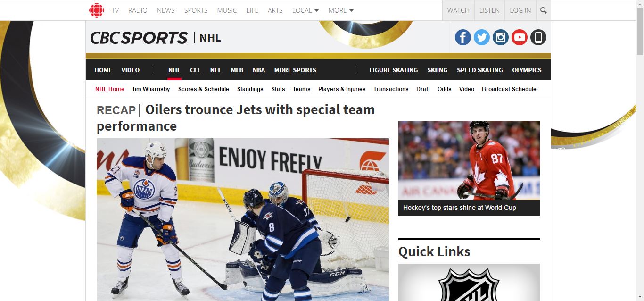Click the CBC gem logo icon
This screenshot has width=644, height=301.
tap(97, 10)
